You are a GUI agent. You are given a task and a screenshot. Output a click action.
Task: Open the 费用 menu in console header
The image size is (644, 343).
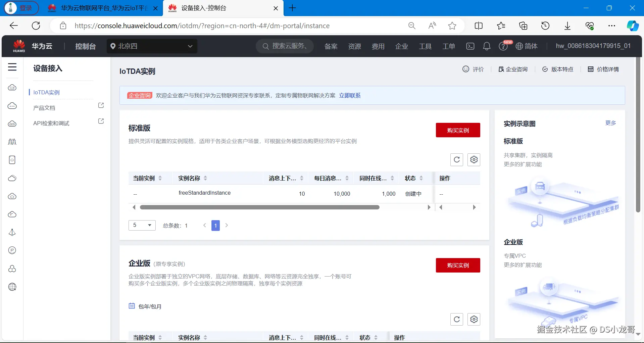click(378, 46)
